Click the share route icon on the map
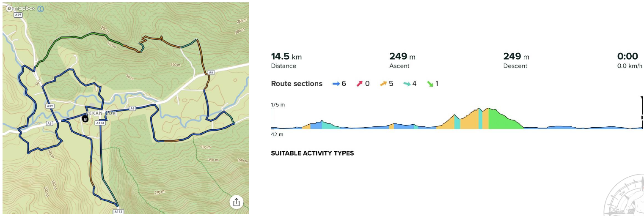This screenshot has height=216, width=644. [x=237, y=202]
